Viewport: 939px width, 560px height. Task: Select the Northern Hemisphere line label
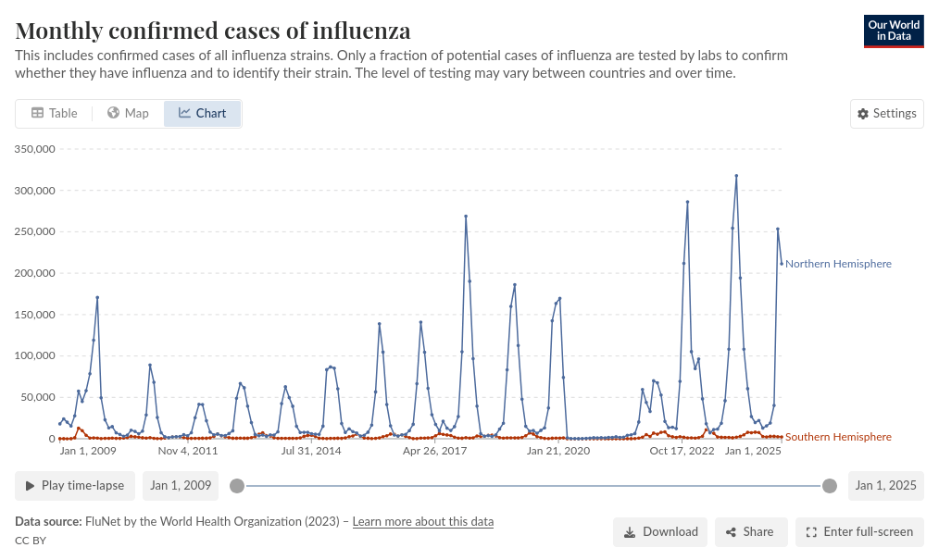[x=838, y=264]
